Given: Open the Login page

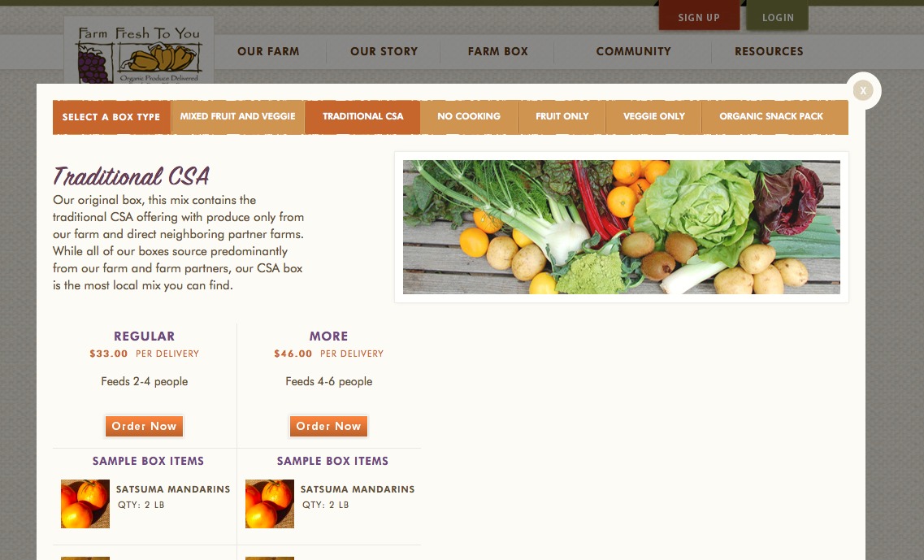Looking at the screenshot, I should pos(778,16).
